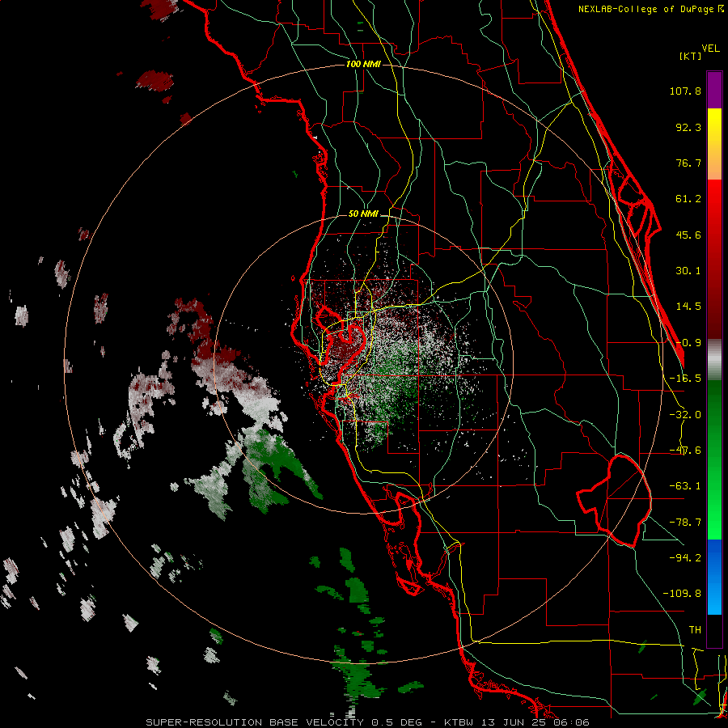The width and height of the screenshot is (728, 728).
Task: Pick the purple segment atop the color bar
Action: pos(714,90)
